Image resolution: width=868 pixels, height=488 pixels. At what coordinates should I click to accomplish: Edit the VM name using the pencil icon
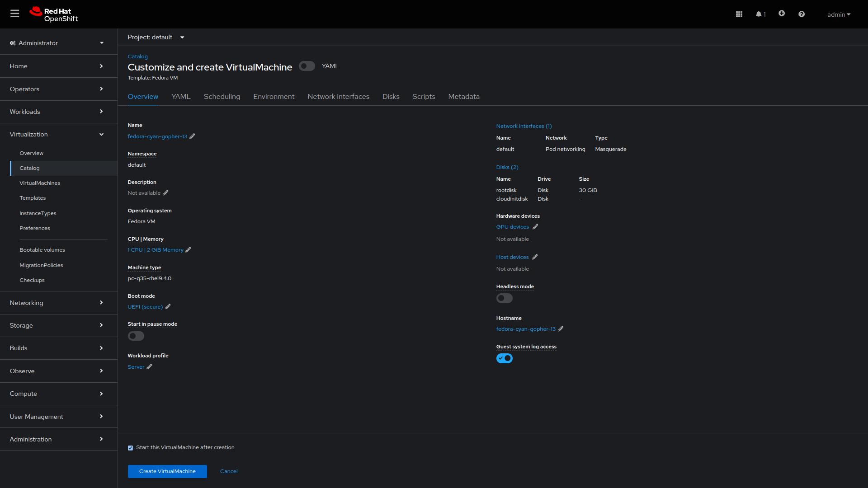pyautogui.click(x=193, y=136)
